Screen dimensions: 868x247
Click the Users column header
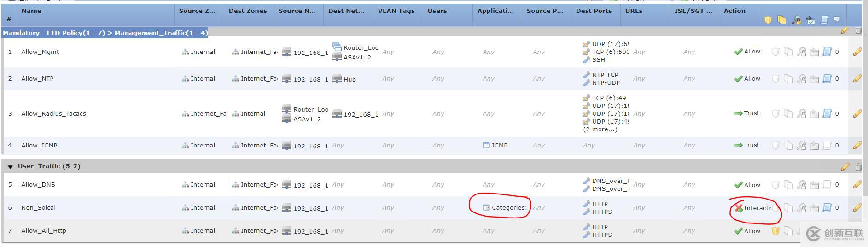coord(437,11)
